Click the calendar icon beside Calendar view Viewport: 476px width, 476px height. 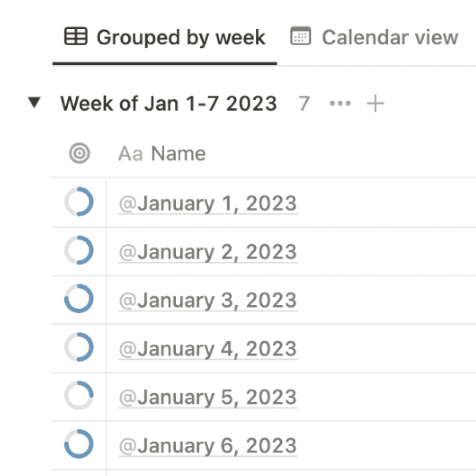[301, 37]
